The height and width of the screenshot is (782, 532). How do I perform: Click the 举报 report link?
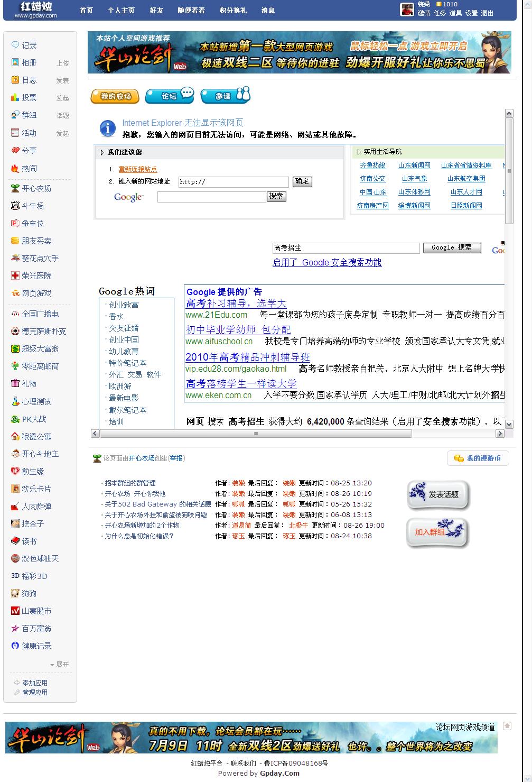[x=177, y=458]
